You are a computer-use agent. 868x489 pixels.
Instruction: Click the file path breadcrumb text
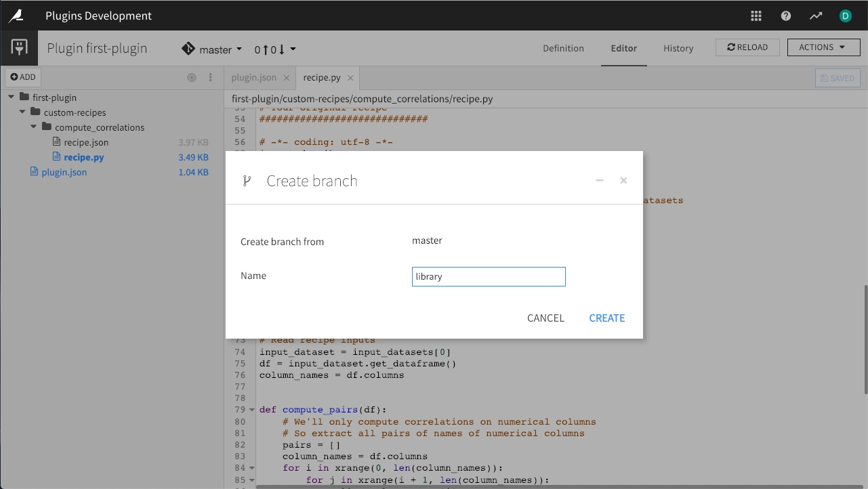pos(362,99)
